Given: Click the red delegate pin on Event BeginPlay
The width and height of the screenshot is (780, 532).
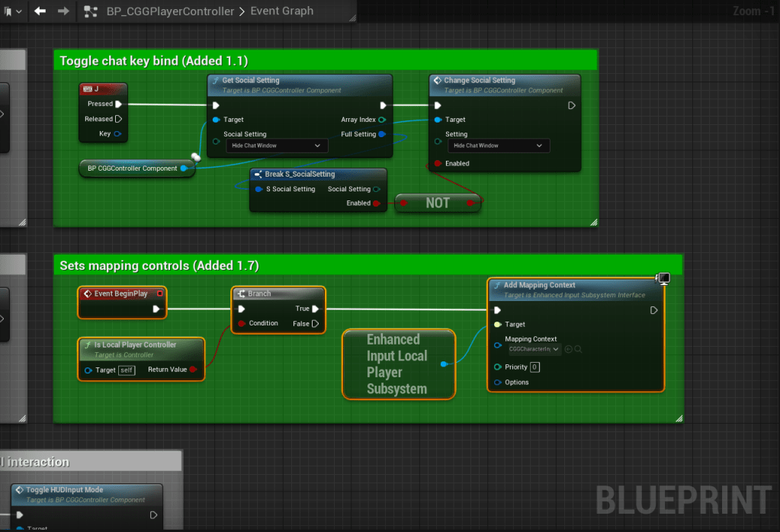Looking at the screenshot, I should pos(159,293).
